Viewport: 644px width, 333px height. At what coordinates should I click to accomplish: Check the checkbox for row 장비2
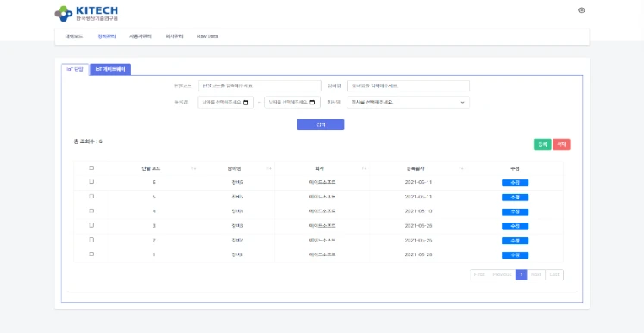click(x=91, y=240)
